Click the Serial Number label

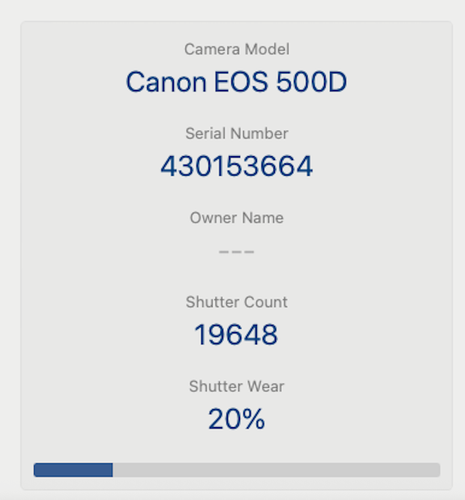(237, 134)
